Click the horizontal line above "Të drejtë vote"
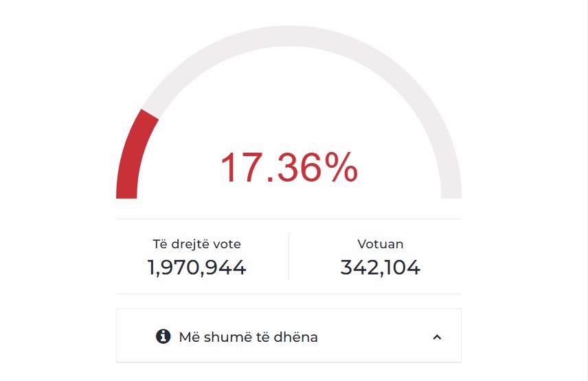Viewport: 588px width, 381px height. 289,219
